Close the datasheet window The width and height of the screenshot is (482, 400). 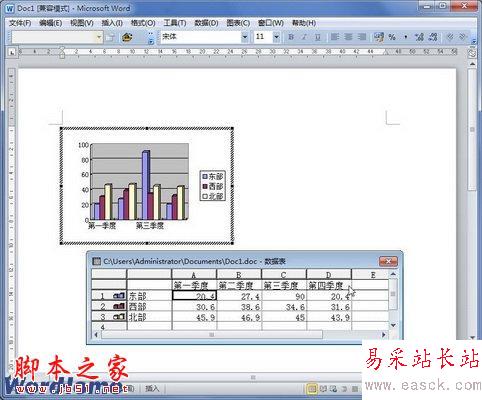pyautogui.click(x=388, y=262)
